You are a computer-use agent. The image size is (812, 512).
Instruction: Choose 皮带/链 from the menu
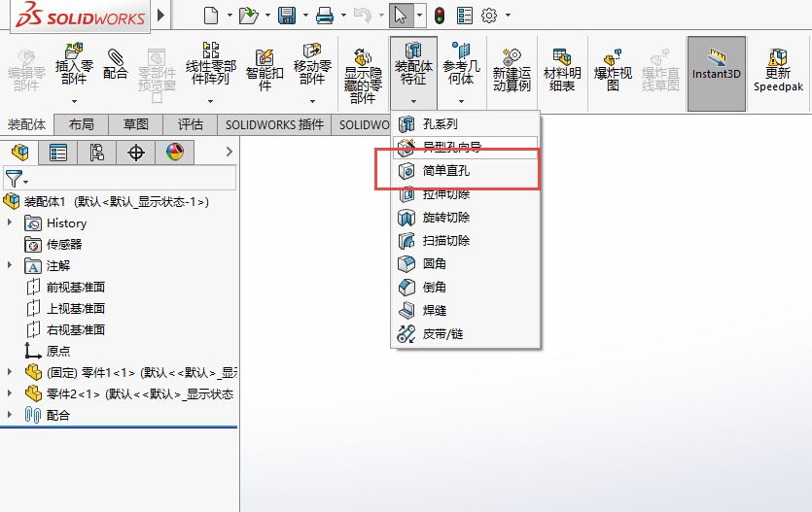click(466, 333)
